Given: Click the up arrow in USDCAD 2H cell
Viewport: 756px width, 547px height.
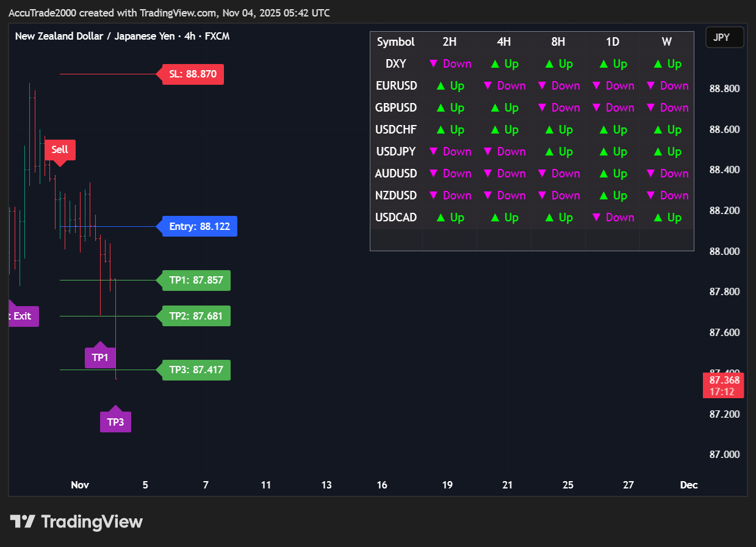Looking at the screenshot, I should (441, 218).
